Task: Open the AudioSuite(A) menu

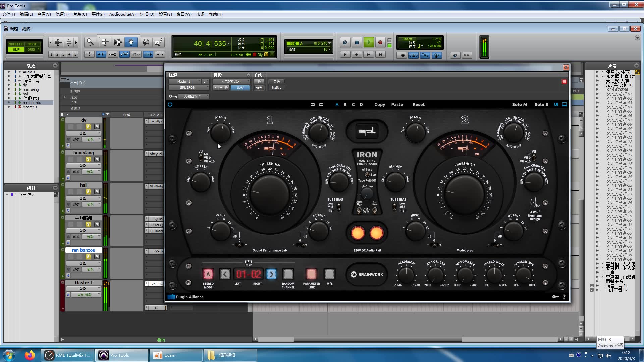Action: 122,14
